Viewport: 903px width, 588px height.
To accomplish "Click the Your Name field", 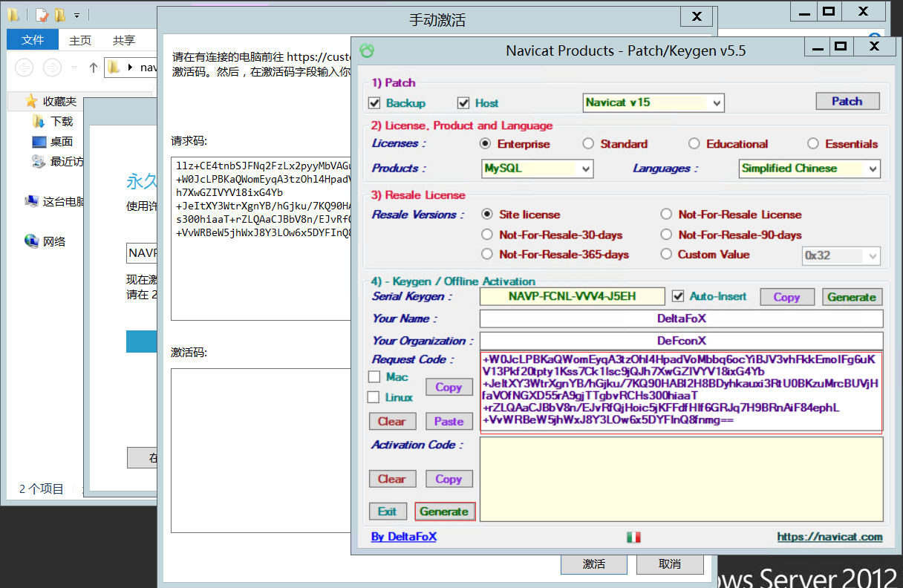I will point(681,318).
